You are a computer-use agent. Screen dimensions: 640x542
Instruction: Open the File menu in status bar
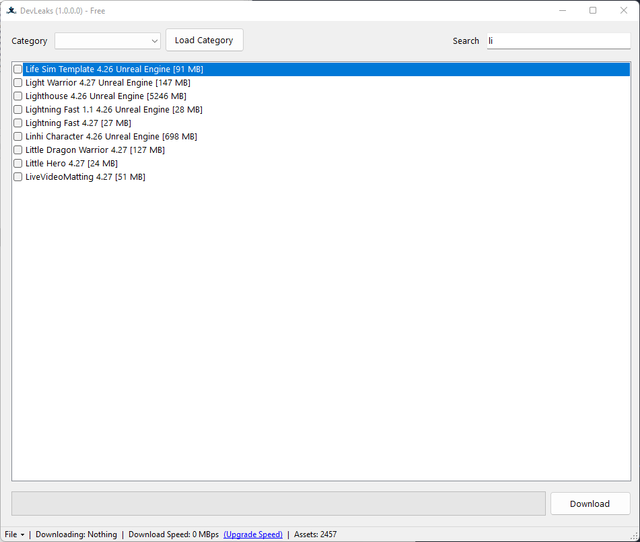(14, 534)
